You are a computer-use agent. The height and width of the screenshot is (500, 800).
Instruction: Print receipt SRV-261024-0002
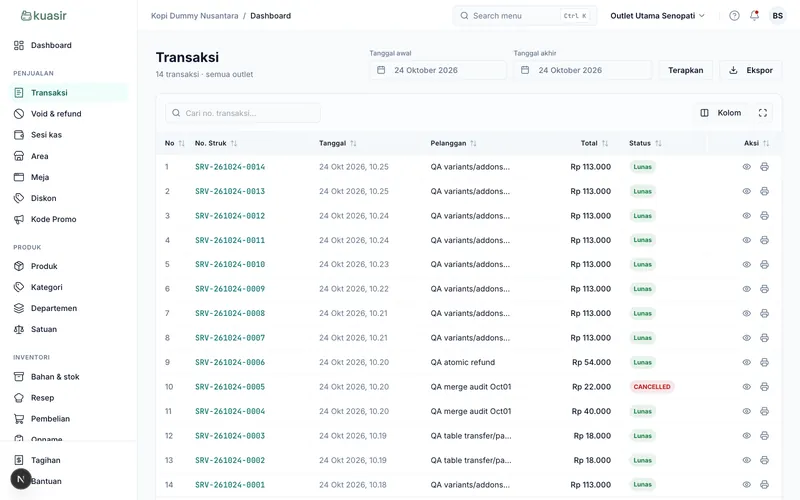click(764, 460)
